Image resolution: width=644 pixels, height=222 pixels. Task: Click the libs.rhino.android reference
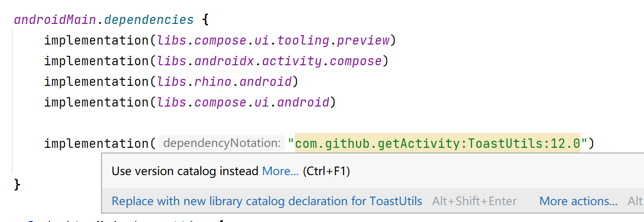click(225, 82)
